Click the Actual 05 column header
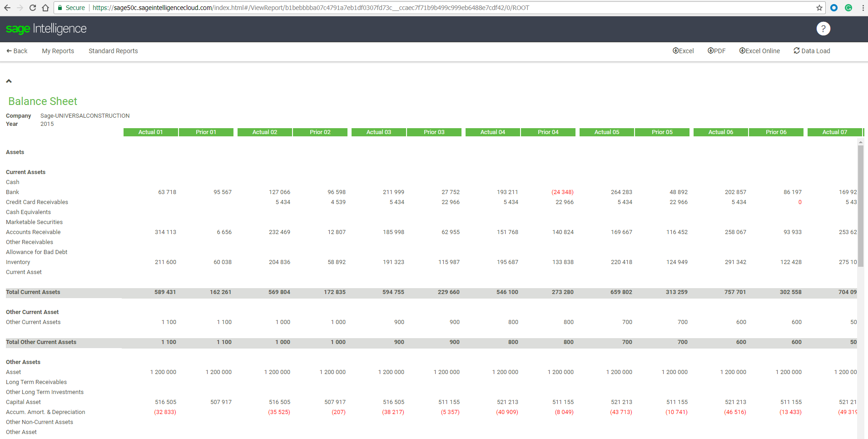This screenshot has width=868, height=439. pos(606,132)
